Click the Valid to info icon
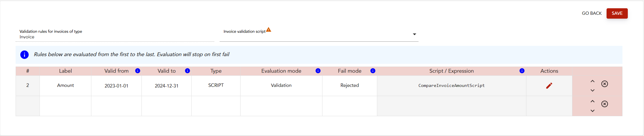The image size is (644, 136). click(187, 71)
